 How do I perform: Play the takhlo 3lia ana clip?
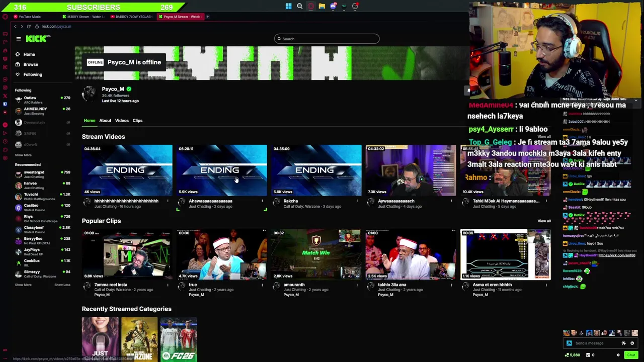[411, 254]
